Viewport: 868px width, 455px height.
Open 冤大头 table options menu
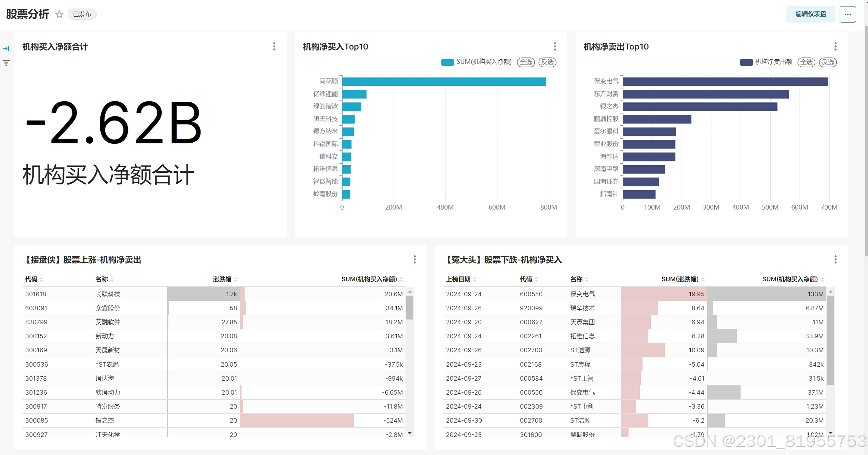[x=835, y=259]
